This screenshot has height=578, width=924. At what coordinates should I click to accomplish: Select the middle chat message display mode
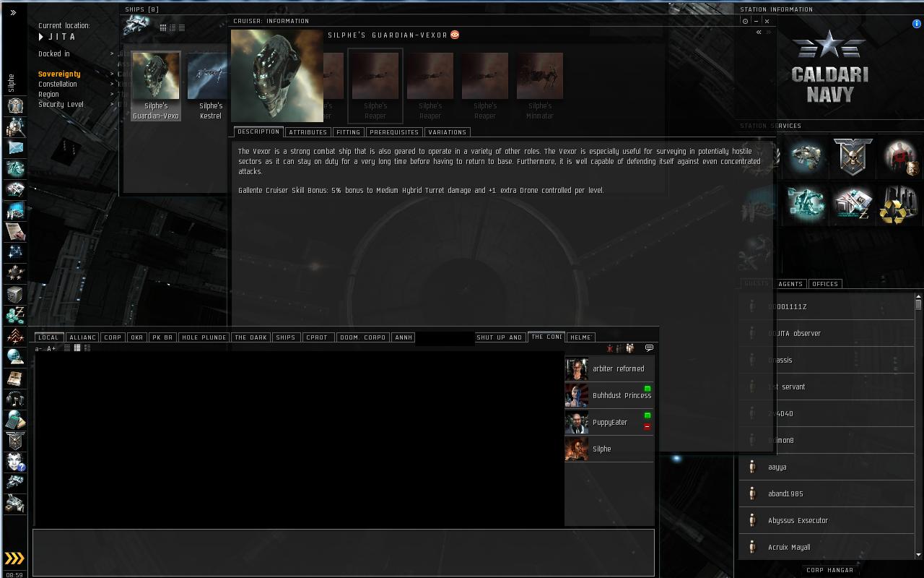(x=77, y=348)
